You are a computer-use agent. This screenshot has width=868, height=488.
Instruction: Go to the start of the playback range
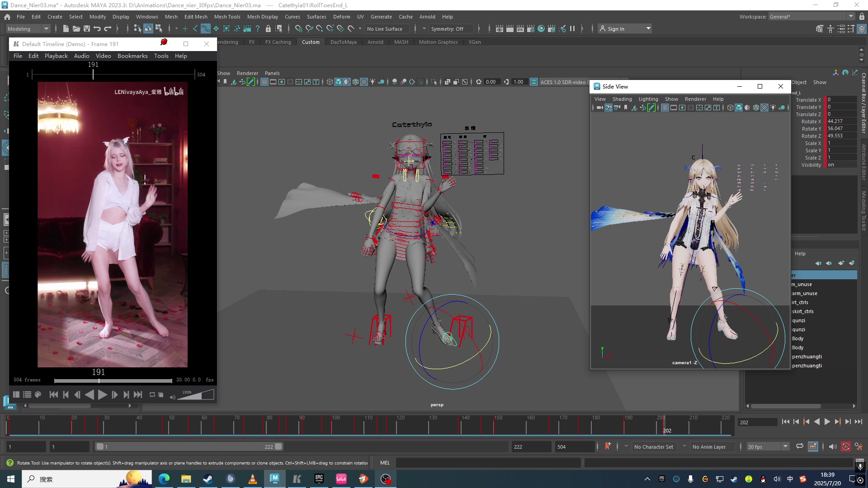pyautogui.click(x=785, y=422)
